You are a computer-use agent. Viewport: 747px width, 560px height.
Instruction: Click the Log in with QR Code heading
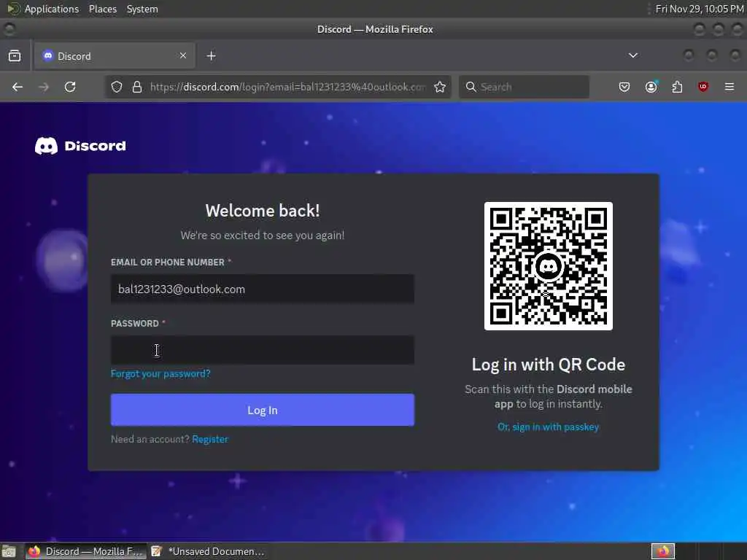point(549,365)
